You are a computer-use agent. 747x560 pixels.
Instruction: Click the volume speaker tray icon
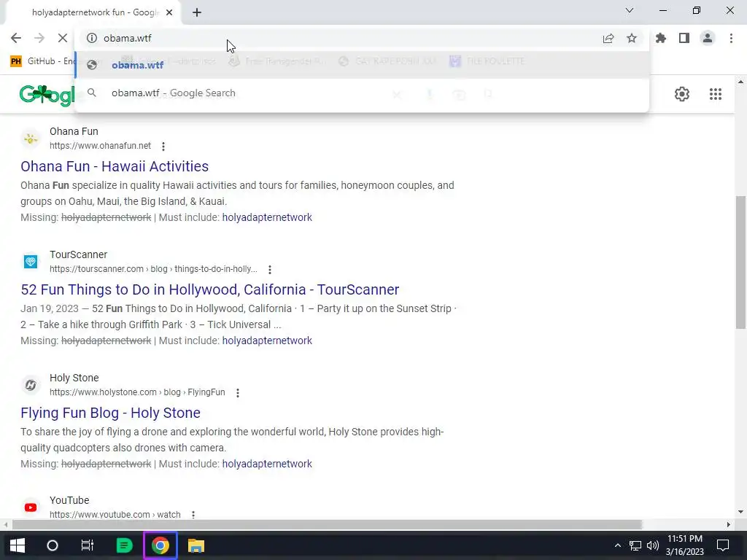pos(653,545)
